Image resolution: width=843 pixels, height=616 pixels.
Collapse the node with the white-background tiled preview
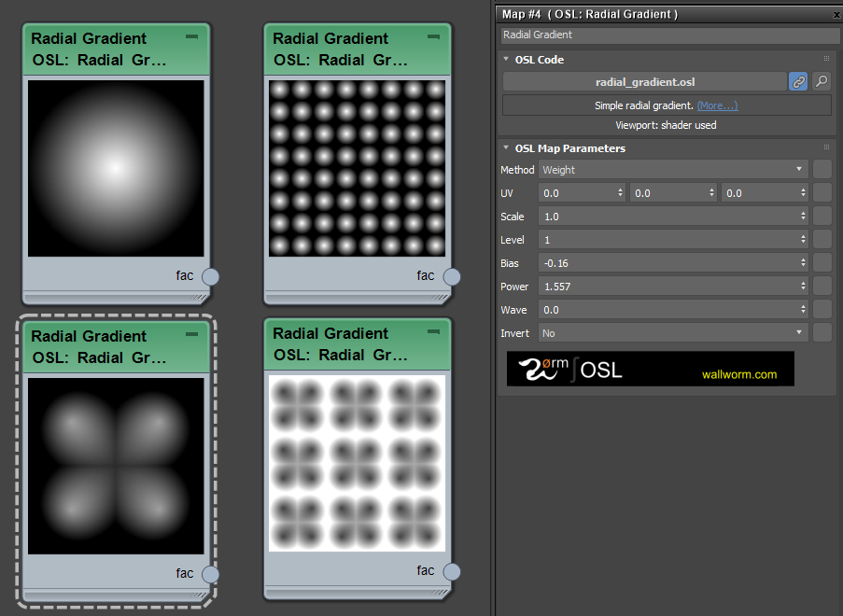[x=433, y=331]
